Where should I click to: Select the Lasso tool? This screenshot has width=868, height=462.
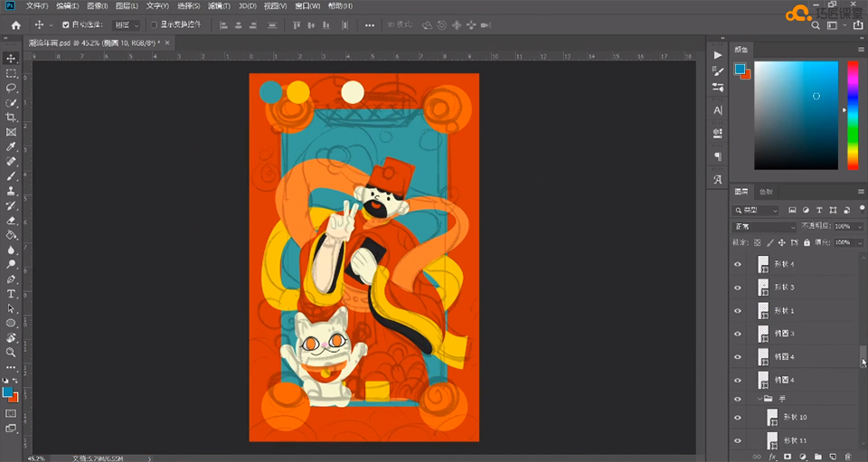coord(11,88)
